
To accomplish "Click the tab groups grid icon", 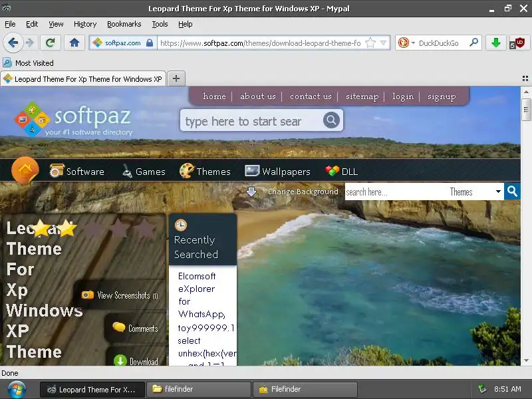I will tap(525, 78).
